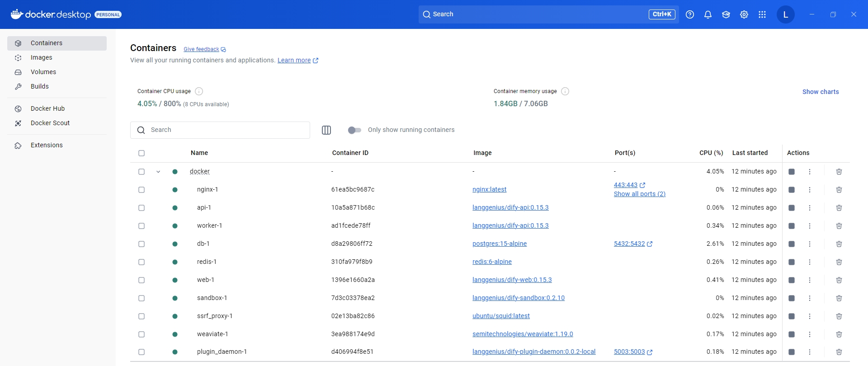This screenshot has width=868, height=366.
Task: Check the api-1 row checkbox
Action: tap(142, 208)
